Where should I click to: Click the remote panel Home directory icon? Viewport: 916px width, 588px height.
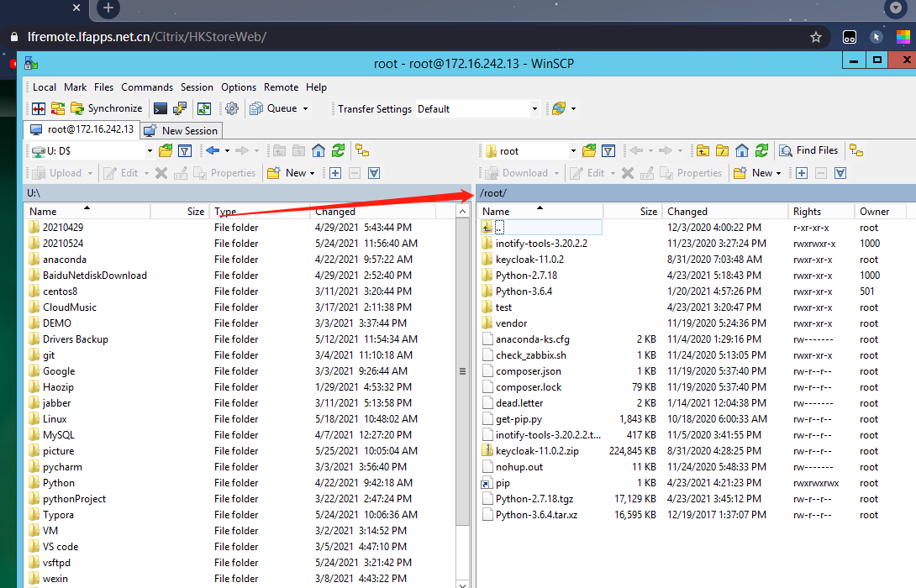(742, 151)
